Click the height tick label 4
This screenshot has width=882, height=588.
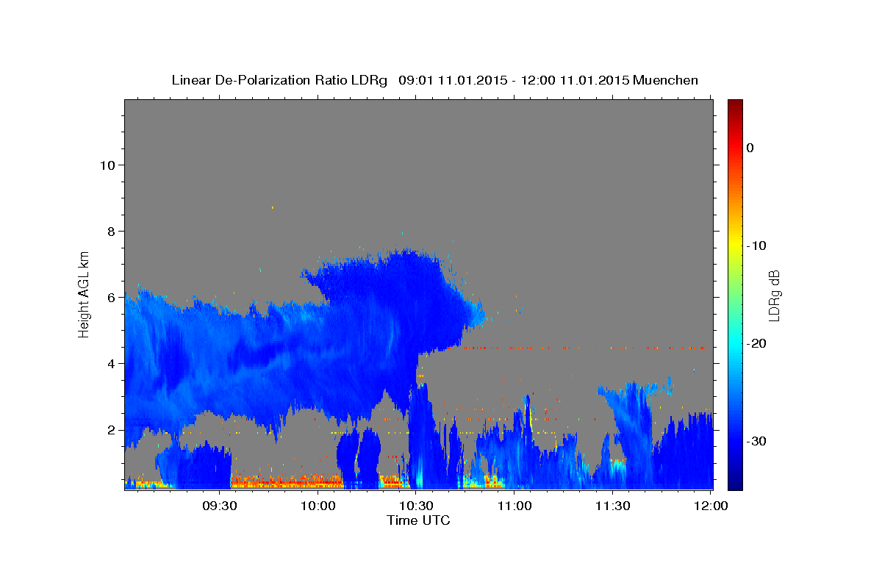point(110,363)
